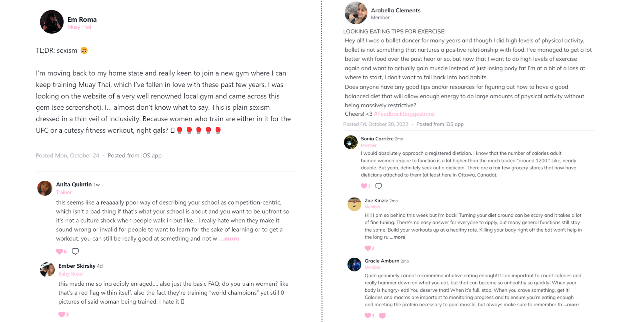Expand Zoe Kinzie's truncated comment
Viewport: 644px width, 322px height.
tap(397, 237)
